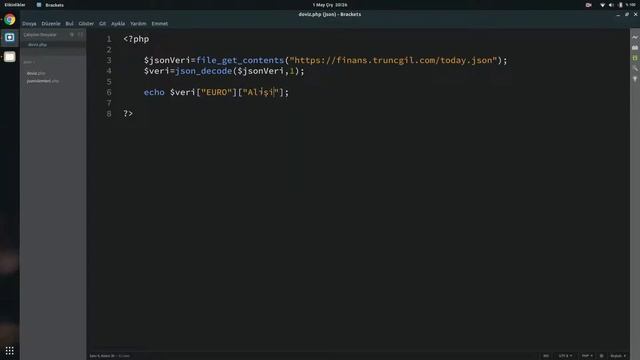This screenshot has height=360, width=640.
Task: Show applications grid in the dock
Action: [x=10, y=351]
